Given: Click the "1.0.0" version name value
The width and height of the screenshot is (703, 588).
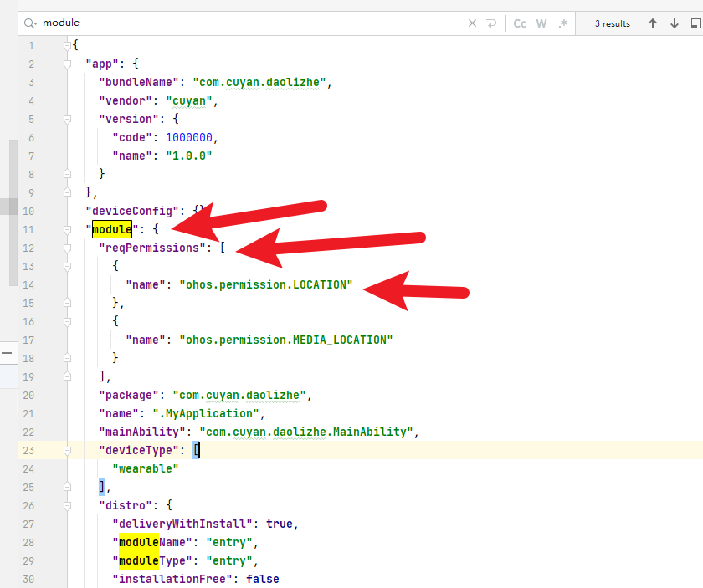Looking at the screenshot, I should pos(189,156).
